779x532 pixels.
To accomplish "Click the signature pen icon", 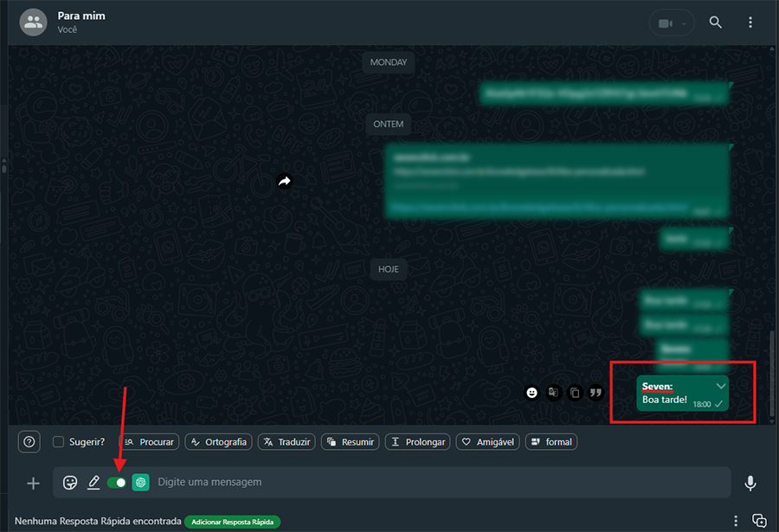I will point(93,483).
